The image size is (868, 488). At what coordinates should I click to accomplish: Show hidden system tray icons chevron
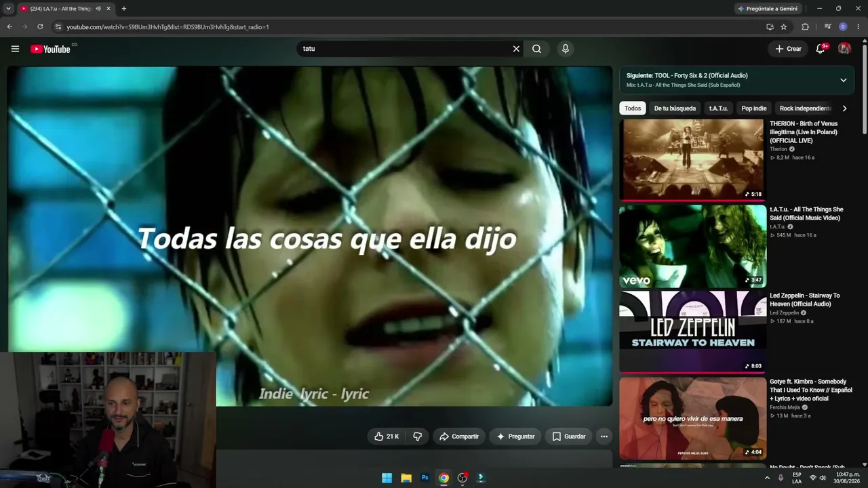(767, 478)
